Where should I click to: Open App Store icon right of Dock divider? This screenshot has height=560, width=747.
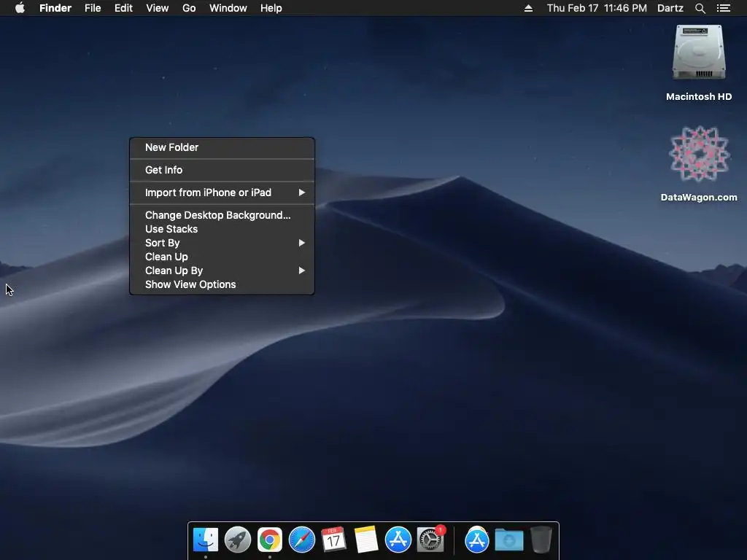click(477, 540)
